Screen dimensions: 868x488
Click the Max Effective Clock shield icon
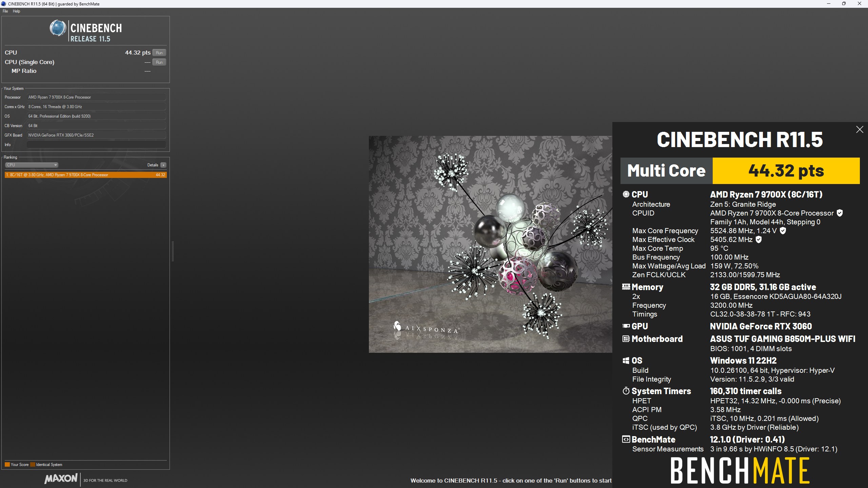[x=759, y=239]
